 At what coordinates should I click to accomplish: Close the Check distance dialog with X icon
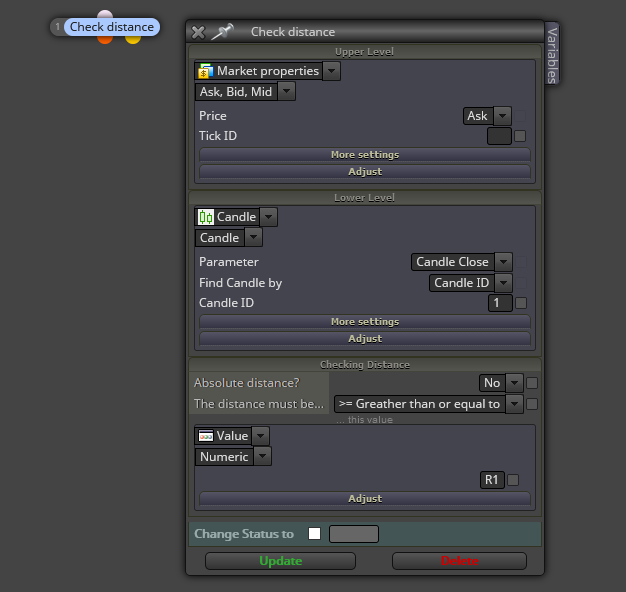point(198,32)
